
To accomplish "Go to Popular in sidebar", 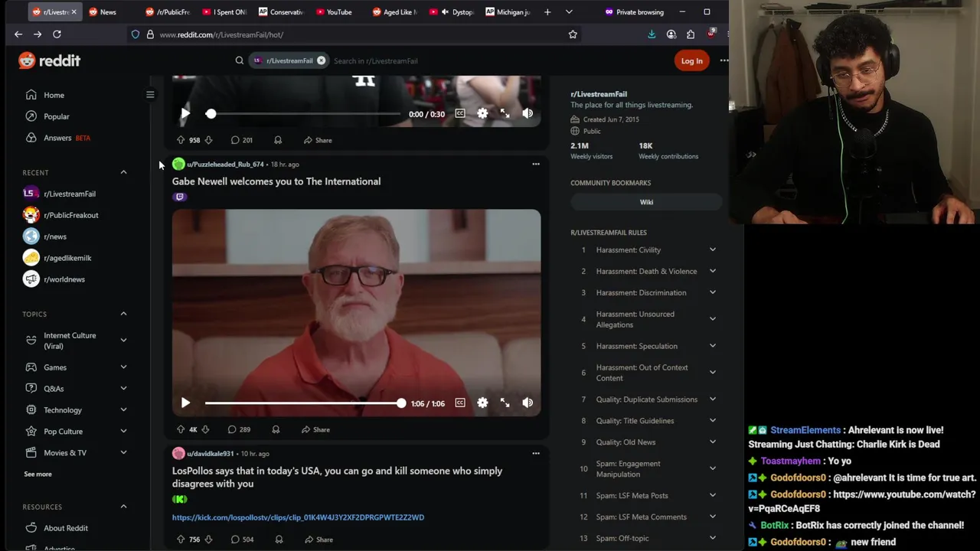I will pos(57,116).
